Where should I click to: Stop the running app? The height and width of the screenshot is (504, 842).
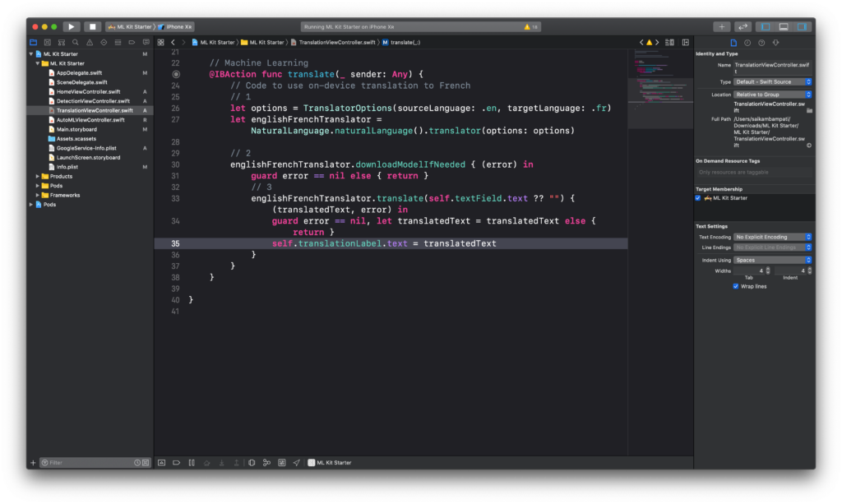92,26
